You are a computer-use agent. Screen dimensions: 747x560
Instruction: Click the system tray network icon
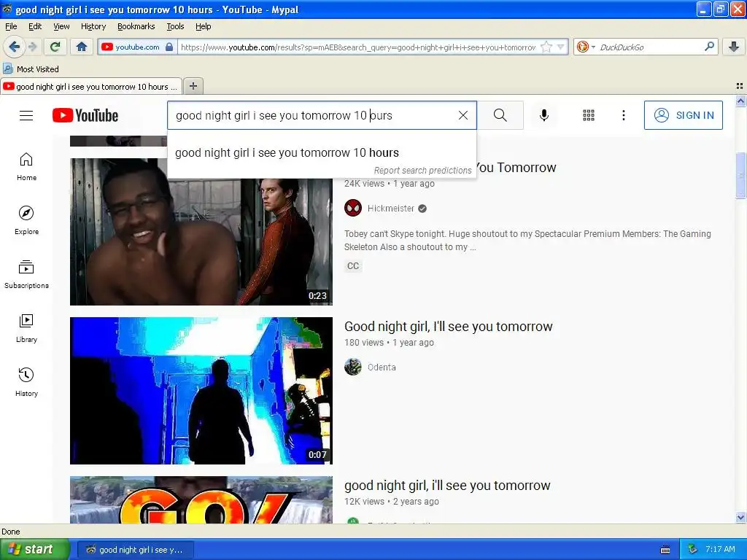[x=693, y=549]
